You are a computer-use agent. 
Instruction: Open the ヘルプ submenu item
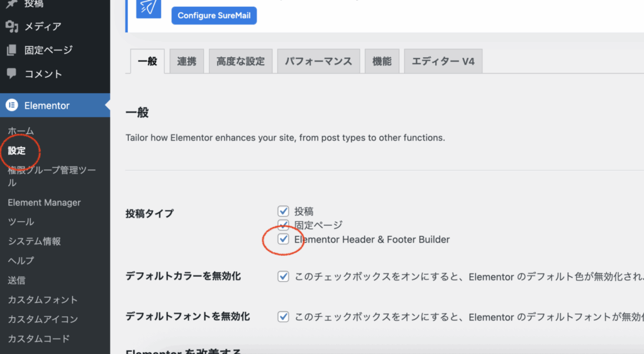click(x=21, y=261)
